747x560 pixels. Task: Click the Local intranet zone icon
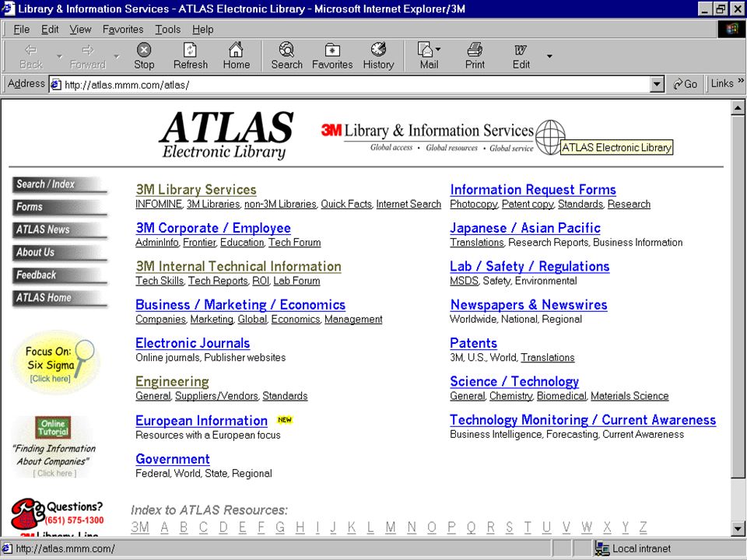point(602,548)
